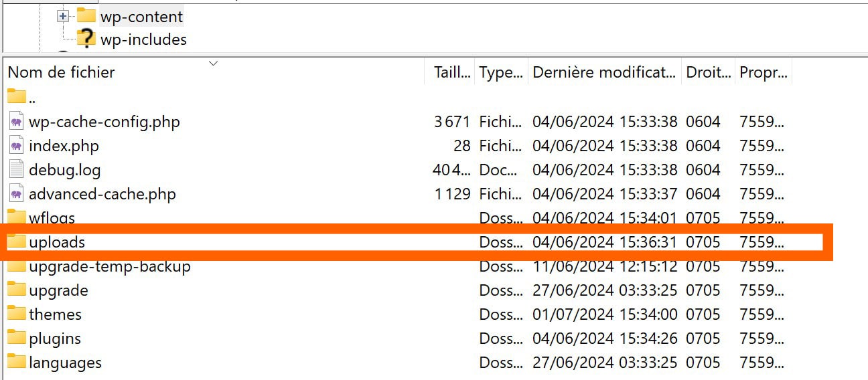Click the wp-cache-config.php file icon
868x380 pixels.
point(17,122)
